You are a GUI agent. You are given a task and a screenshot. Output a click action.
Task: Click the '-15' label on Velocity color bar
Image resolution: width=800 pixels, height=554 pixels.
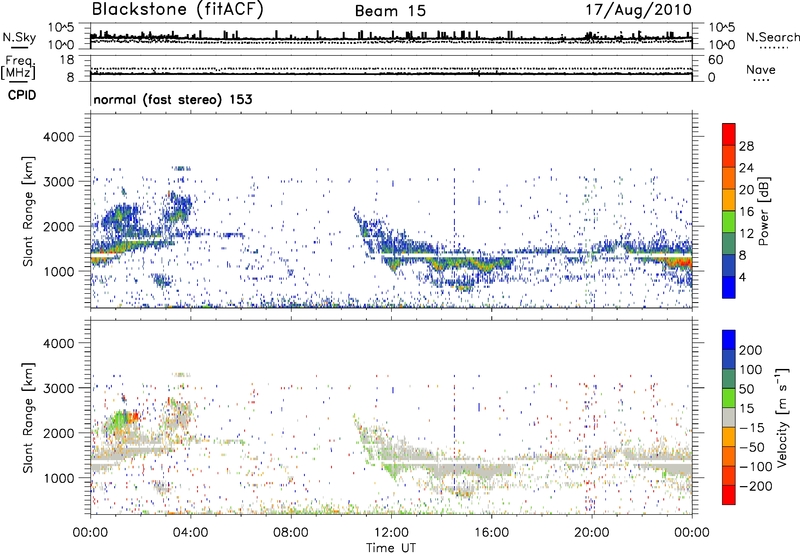tap(752, 428)
